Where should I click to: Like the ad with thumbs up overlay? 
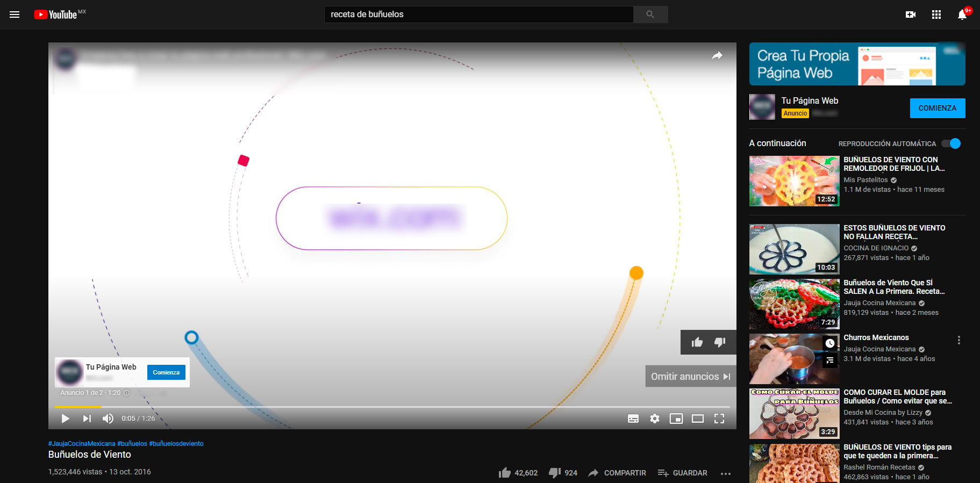pyautogui.click(x=697, y=342)
